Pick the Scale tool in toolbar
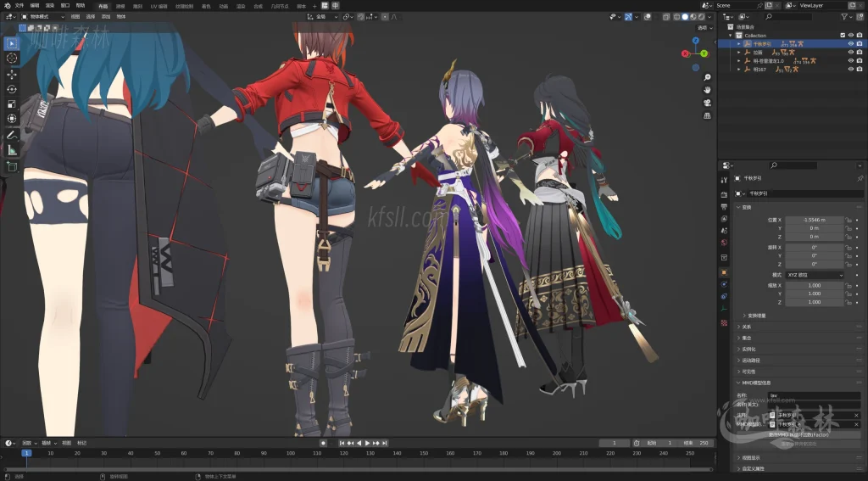 (x=12, y=104)
